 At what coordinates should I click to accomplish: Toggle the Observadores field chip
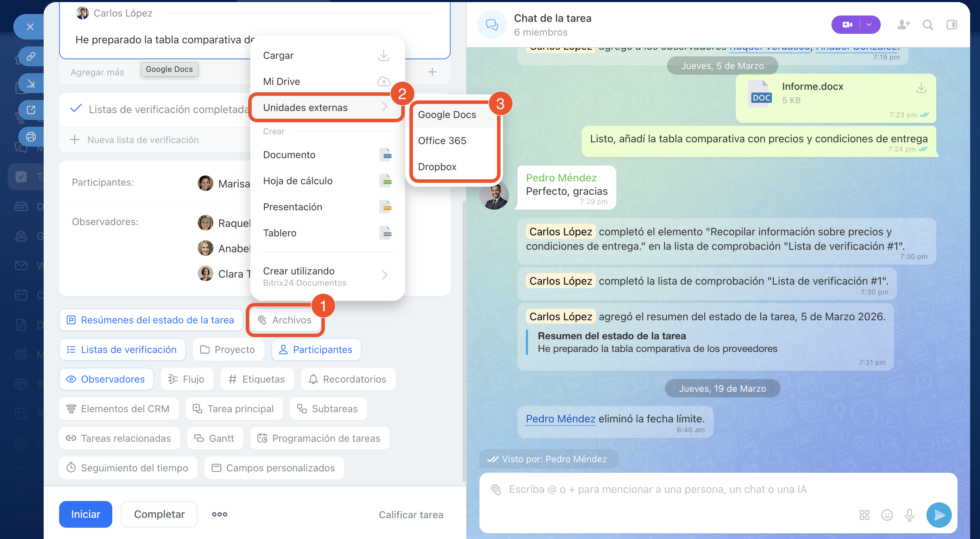coord(106,379)
